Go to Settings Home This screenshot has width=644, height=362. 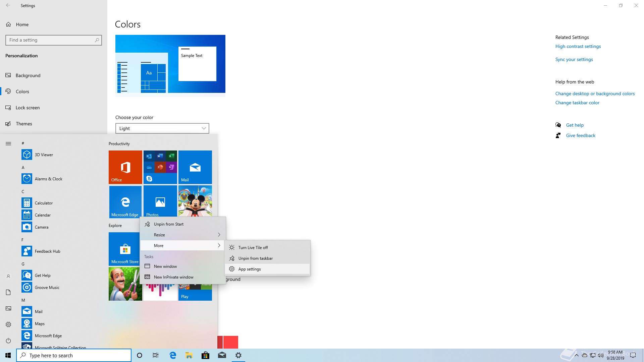pyautogui.click(x=54, y=24)
